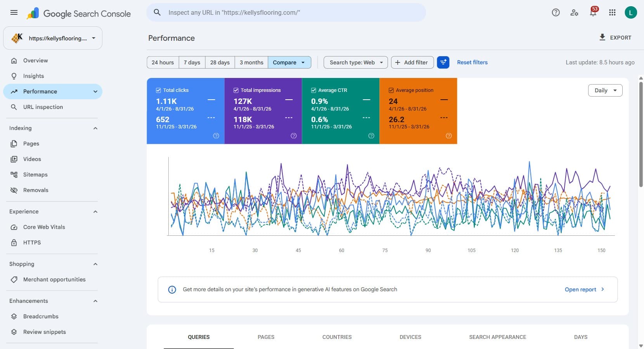Open the Daily granularity dropdown
Screen dimensions: 644x349
click(605, 90)
